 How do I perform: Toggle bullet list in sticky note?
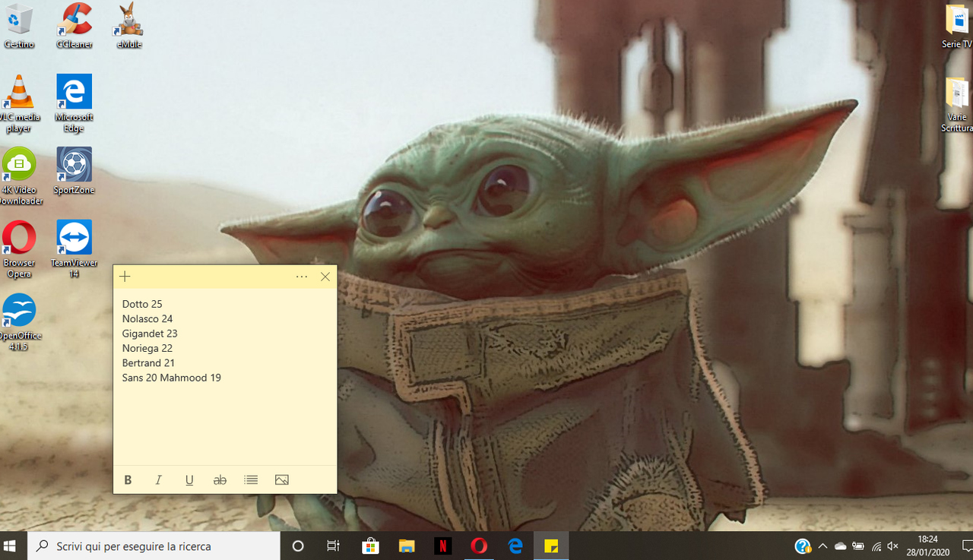pyautogui.click(x=251, y=480)
